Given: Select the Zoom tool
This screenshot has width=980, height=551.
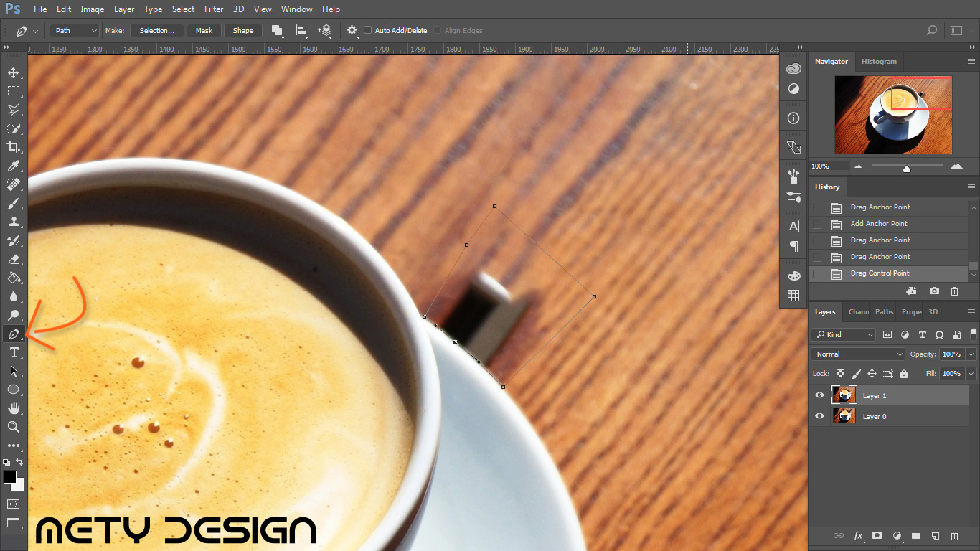Looking at the screenshot, I should [x=14, y=427].
